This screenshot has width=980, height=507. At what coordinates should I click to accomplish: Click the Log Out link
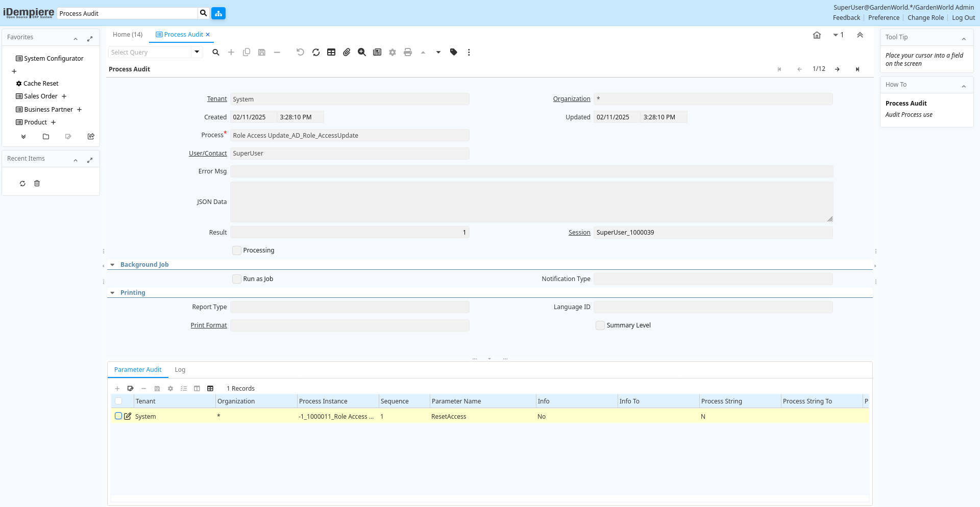(x=963, y=18)
